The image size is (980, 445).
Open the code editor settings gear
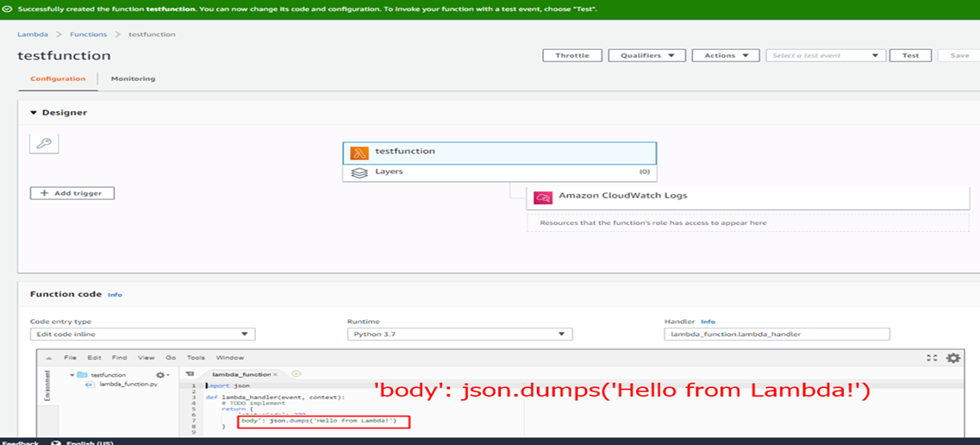tap(952, 358)
